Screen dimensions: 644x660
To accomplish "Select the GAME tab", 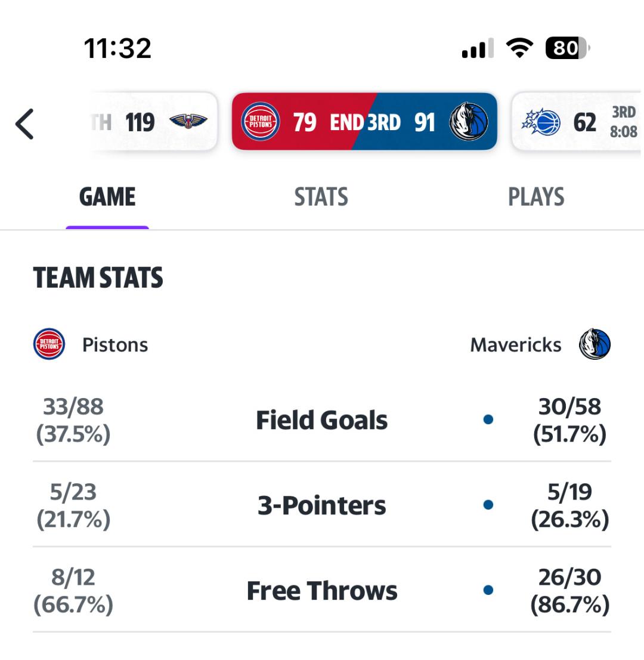I will (x=107, y=197).
